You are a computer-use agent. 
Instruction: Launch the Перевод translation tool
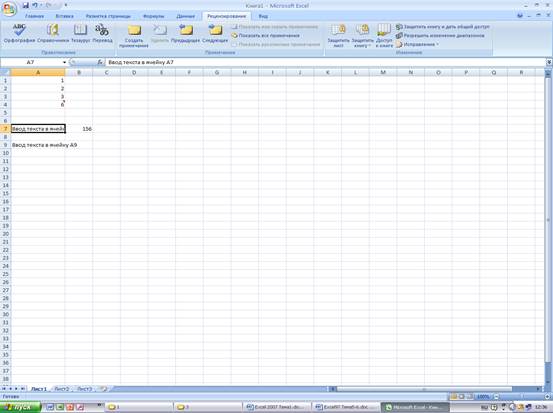coord(102,34)
